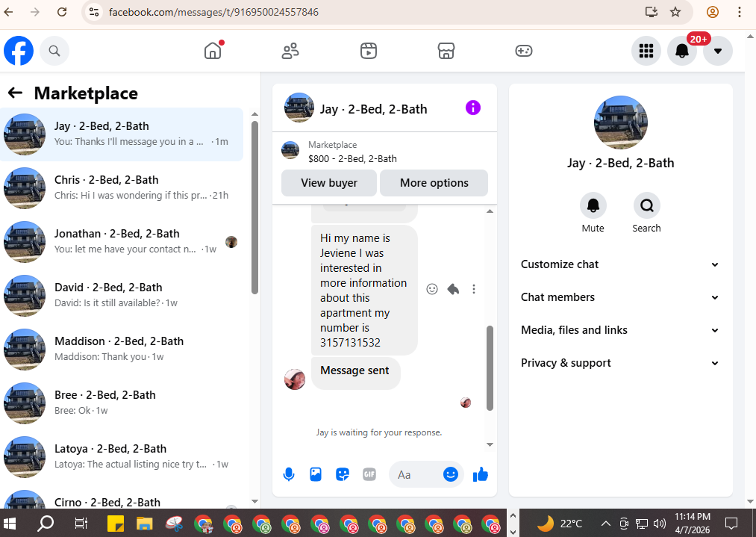Open the nine-dot Menu grid icon
This screenshot has height=537, width=756.
coord(646,51)
